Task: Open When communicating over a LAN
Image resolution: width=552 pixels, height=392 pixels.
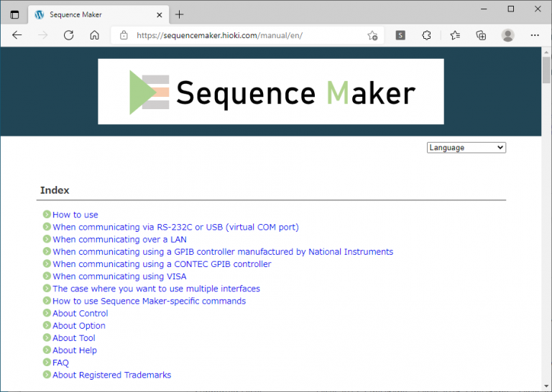Action: click(x=120, y=239)
